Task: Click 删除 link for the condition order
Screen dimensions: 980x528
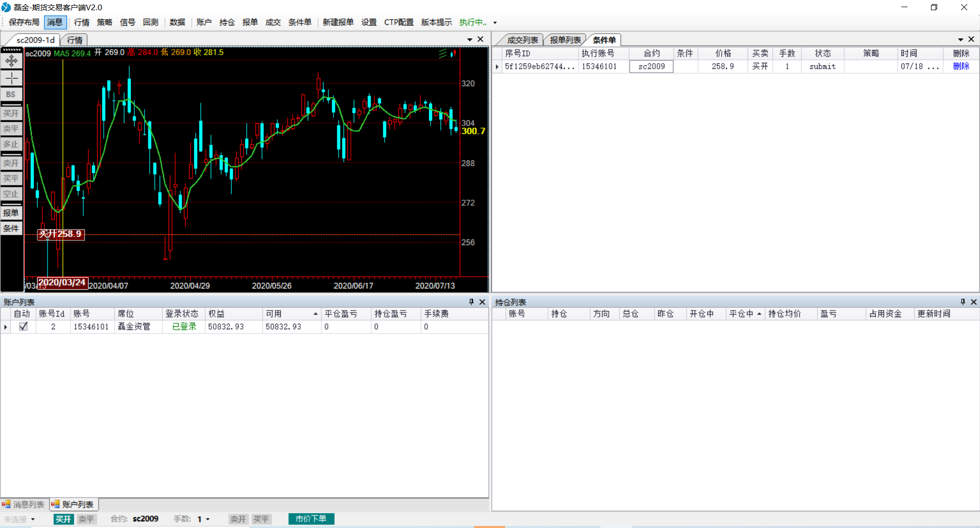Action: [961, 66]
